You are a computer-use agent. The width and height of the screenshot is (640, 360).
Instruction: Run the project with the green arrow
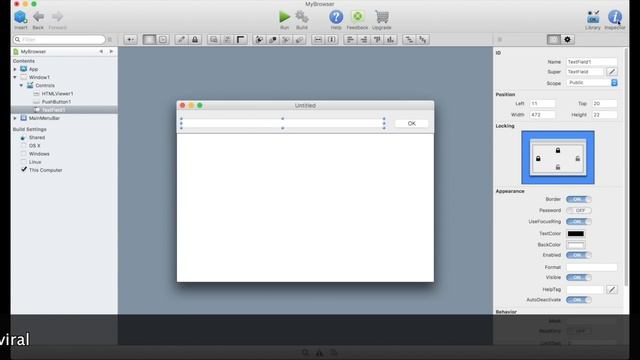[x=284, y=17]
